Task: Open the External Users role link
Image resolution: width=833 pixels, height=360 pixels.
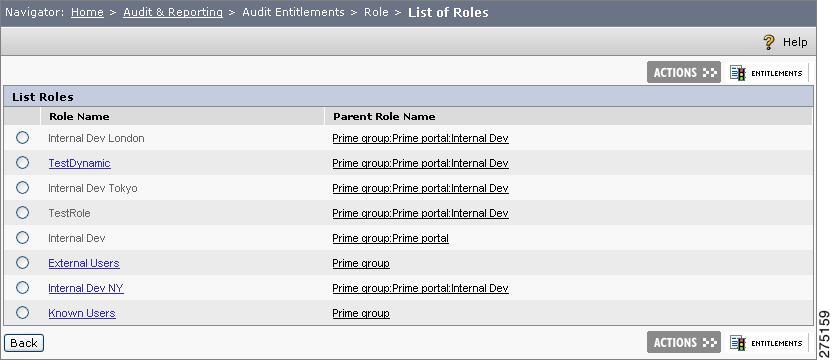Action: pos(84,263)
